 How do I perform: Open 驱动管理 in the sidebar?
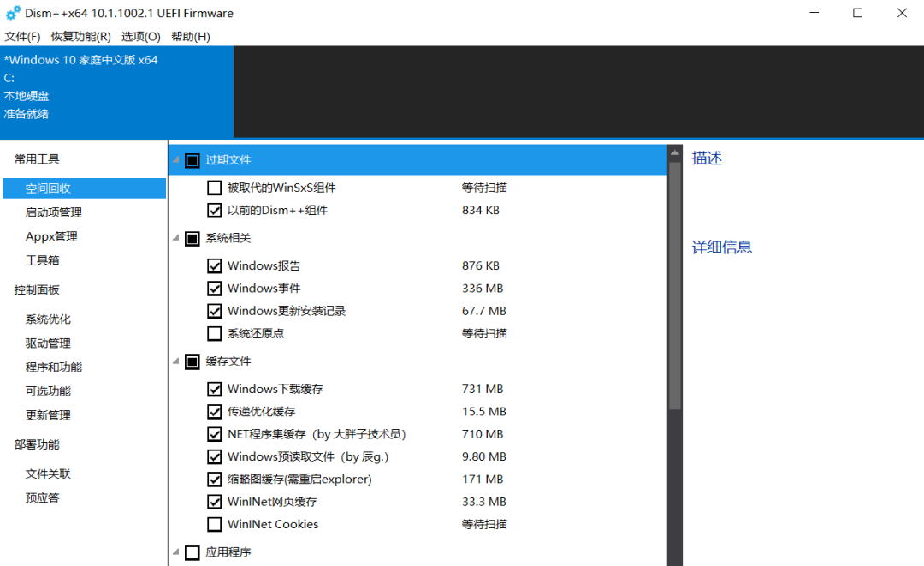click(x=48, y=343)
